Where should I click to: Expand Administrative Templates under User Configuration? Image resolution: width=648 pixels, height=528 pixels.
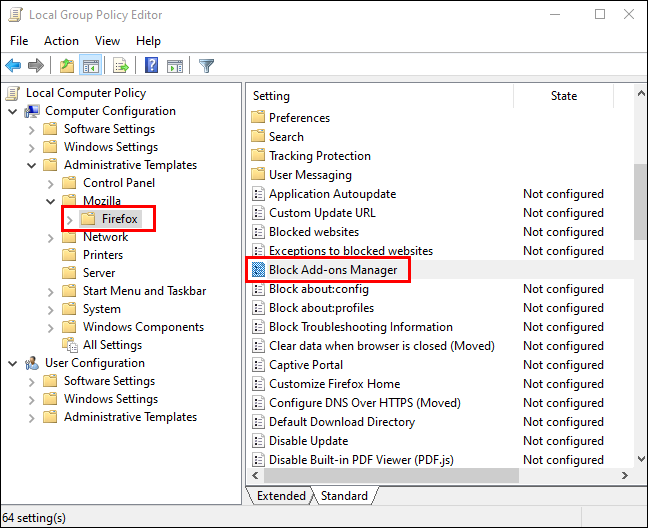(32, 418)
